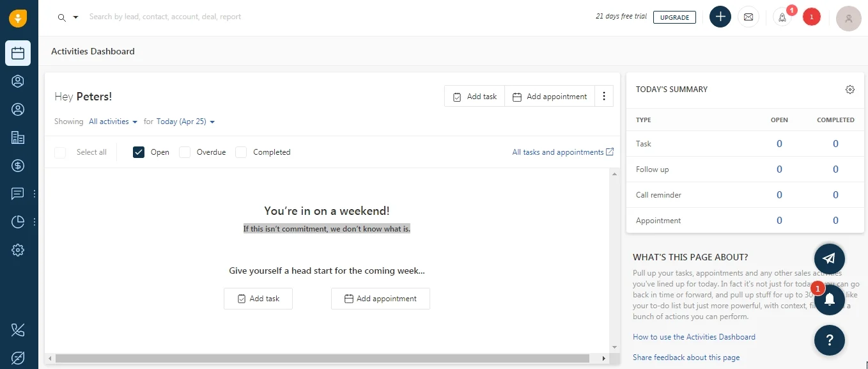Image resolution: width=868 pixels, height=369 pixels.
Task: Click Appointment completed count value
Action: coord(835,221)
